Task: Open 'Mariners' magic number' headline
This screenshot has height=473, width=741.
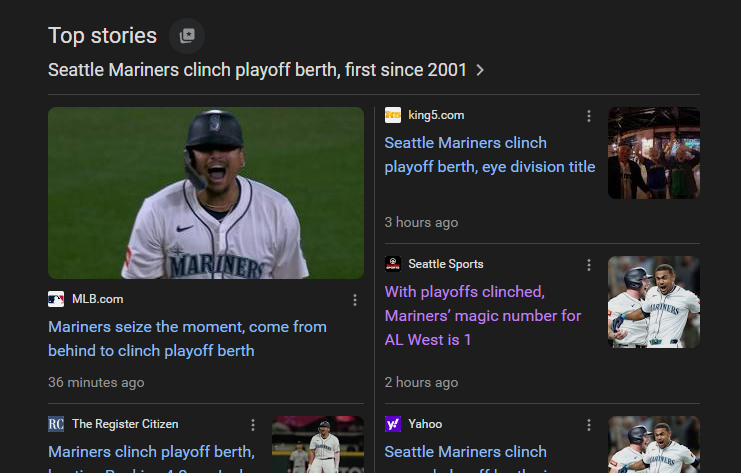Action: [x=482, y=316]
